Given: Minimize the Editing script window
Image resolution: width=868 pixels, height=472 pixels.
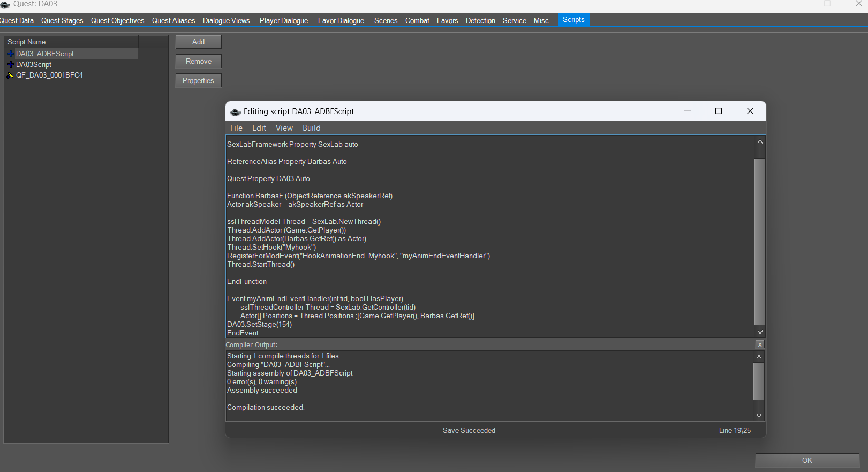Looking at the screenshot, I should [688, 111].
